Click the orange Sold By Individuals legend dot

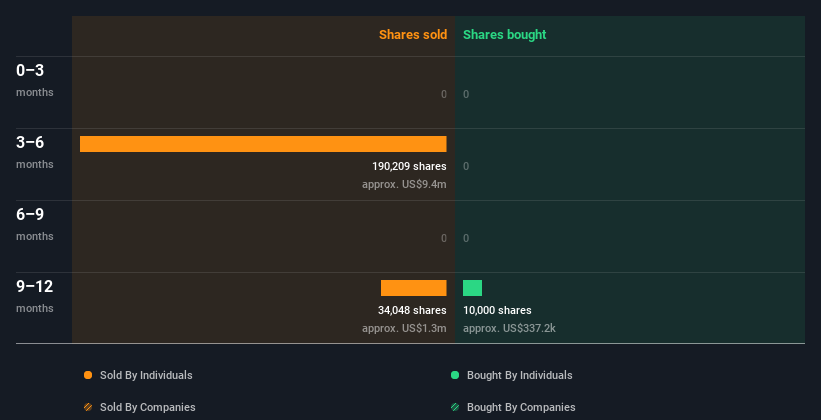click(88, 375)
